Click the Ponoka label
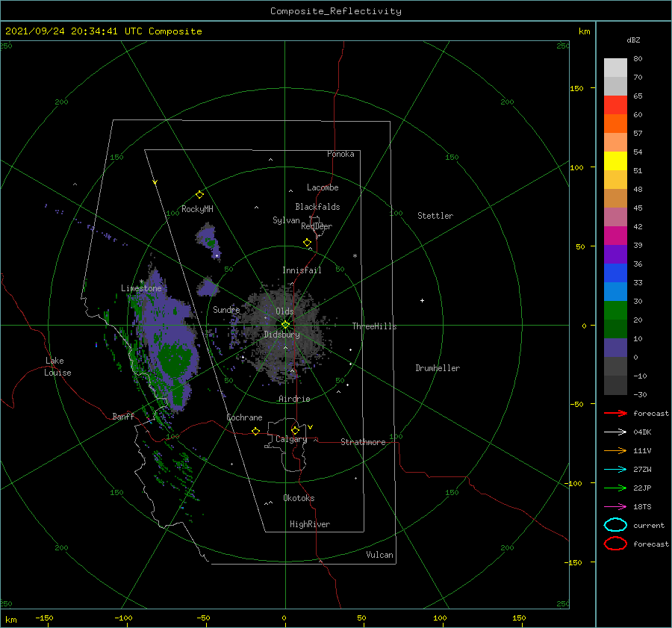The height and width of the screenshot is (628, 672). coord(340,154)
